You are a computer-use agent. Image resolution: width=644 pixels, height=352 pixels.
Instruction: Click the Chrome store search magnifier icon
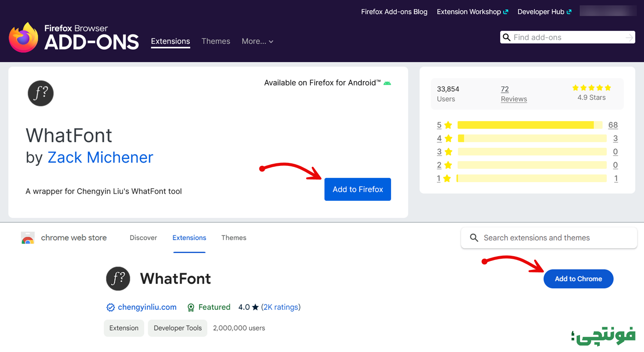coord(474,238)
